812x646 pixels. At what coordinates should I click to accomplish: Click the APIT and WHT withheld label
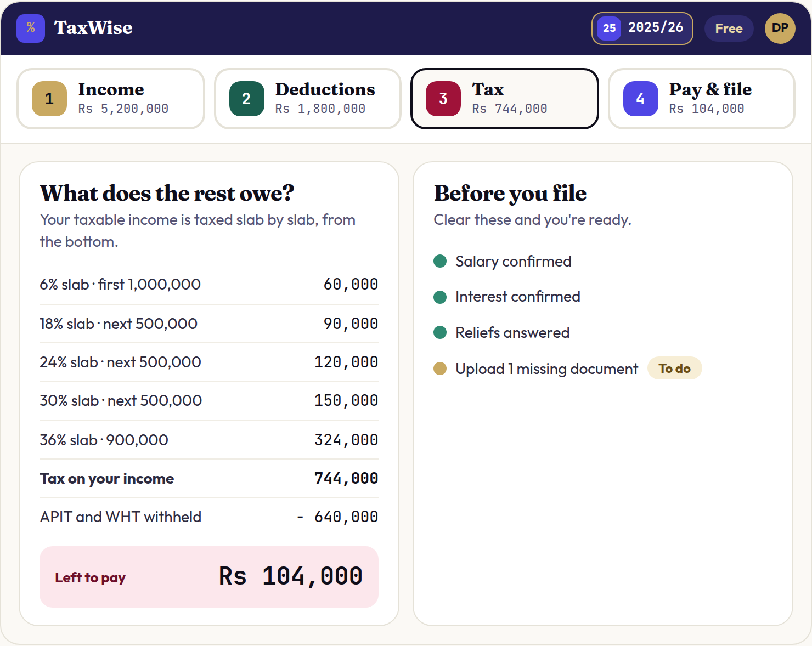[121, 517]
